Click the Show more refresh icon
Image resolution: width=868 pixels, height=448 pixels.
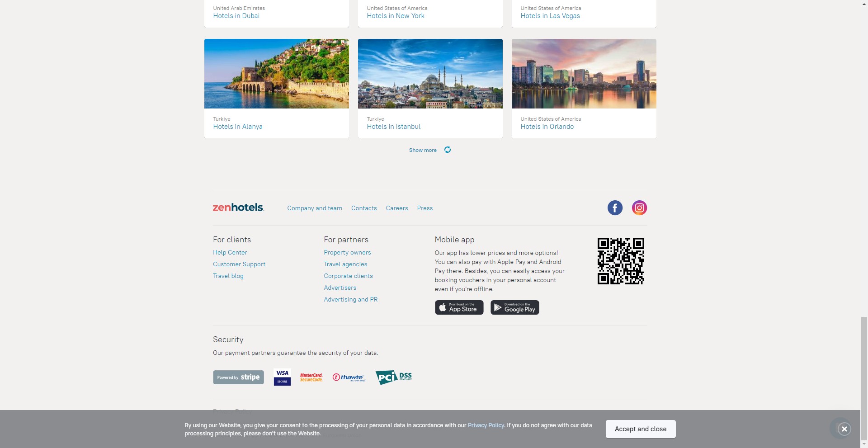(448, 150)
